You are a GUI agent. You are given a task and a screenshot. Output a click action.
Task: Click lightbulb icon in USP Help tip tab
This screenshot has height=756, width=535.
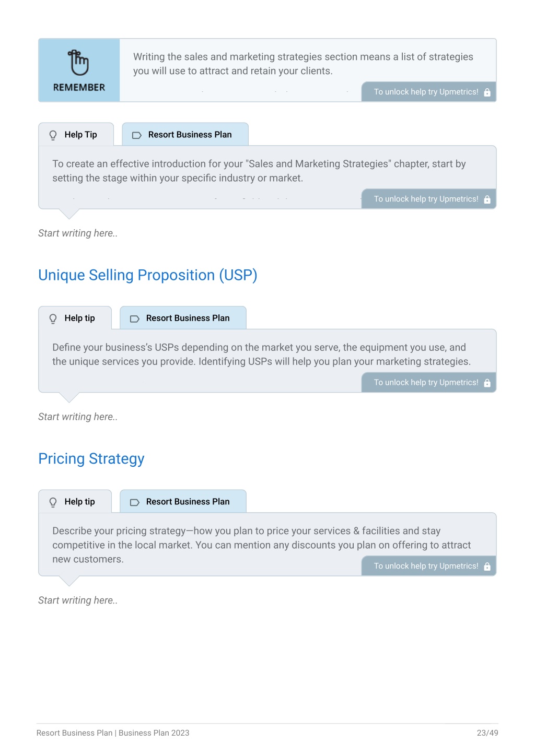(x=53, y=319)
